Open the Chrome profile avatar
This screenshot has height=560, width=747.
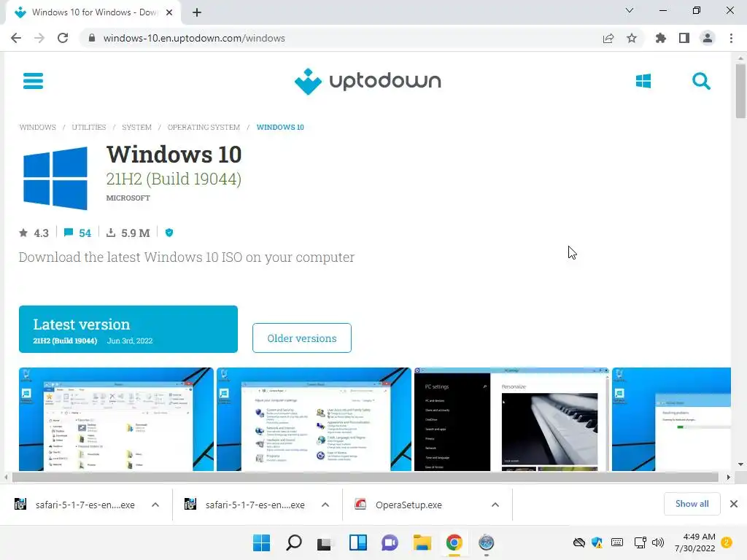coord(708,38)
